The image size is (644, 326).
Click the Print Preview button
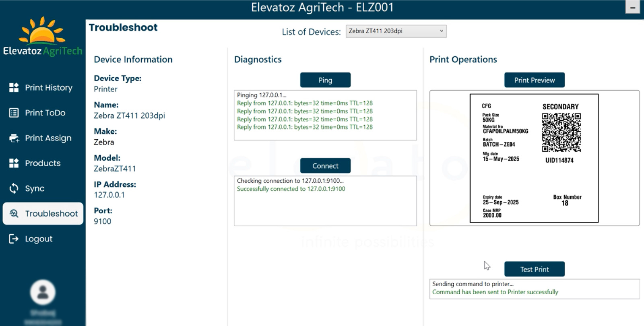click(534, 80)
